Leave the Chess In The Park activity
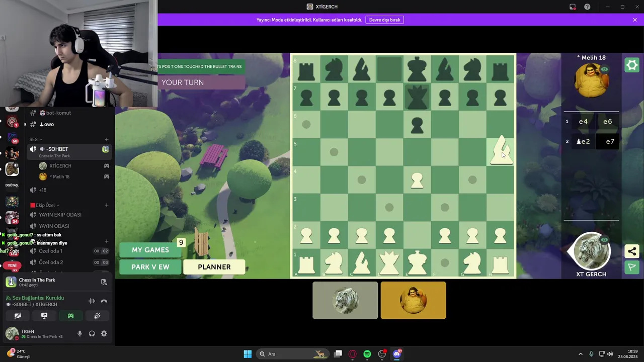The width and height of the screenshot is (644, 362). pyautogui.click(x=104, y=282)
